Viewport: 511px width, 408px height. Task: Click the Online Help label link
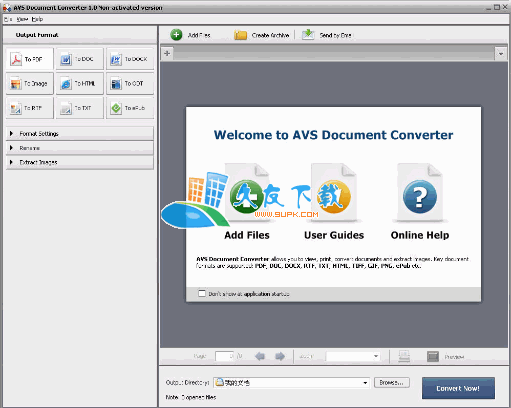click(420, 235)
